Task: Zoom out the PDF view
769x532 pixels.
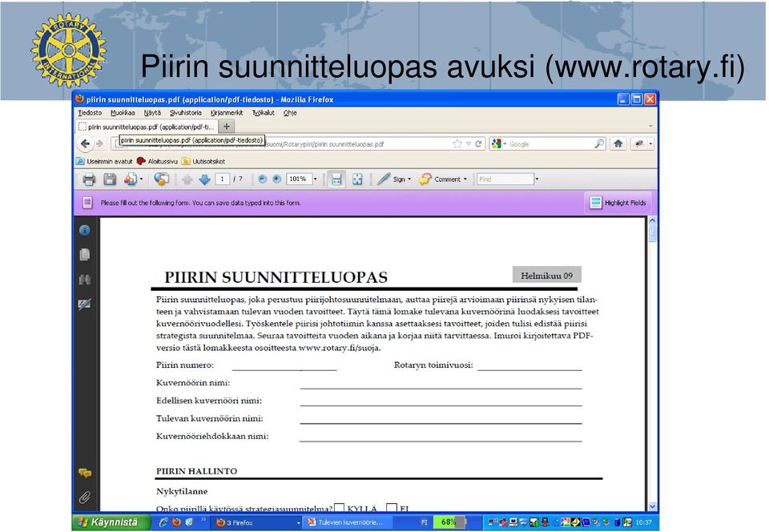Action: [263, 179]
